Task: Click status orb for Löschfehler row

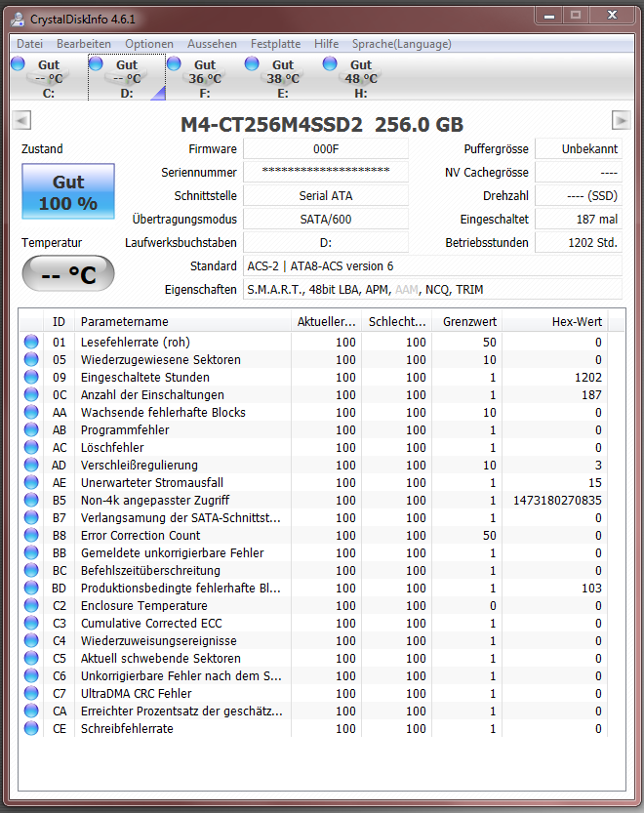Action: pos(31,447)
